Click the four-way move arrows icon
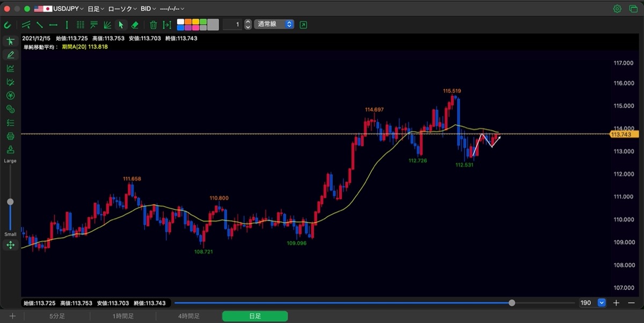Screen dimensions: 644x323 click(10, 245)
